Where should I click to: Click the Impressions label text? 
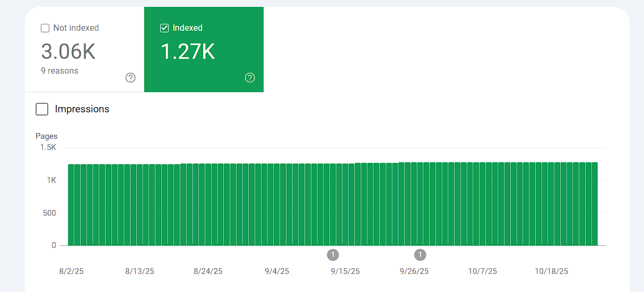82,109
